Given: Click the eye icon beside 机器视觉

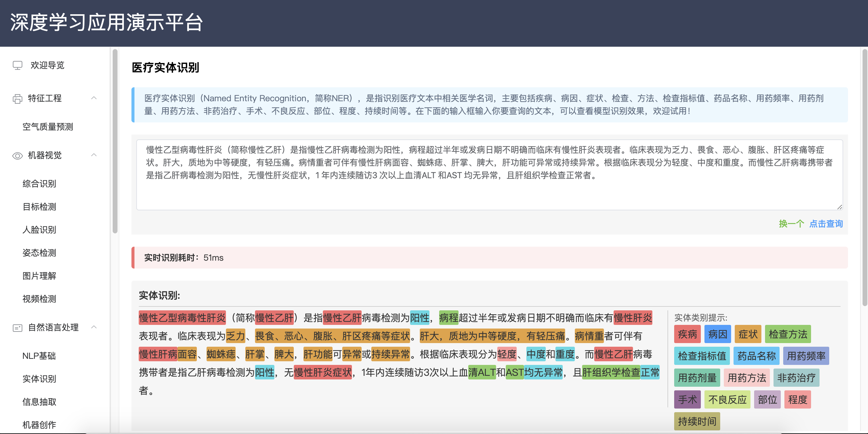Looking at the screenshot, I should click(x=18, y=155).
